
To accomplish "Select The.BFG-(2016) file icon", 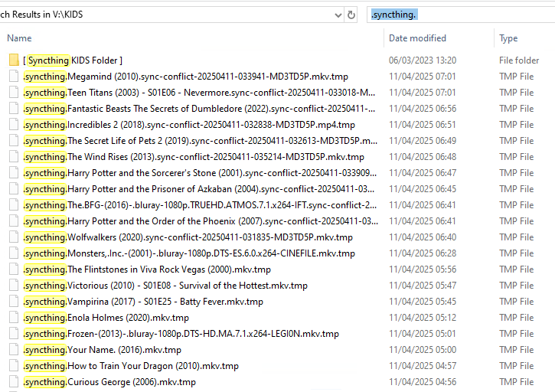I will 14,205.
